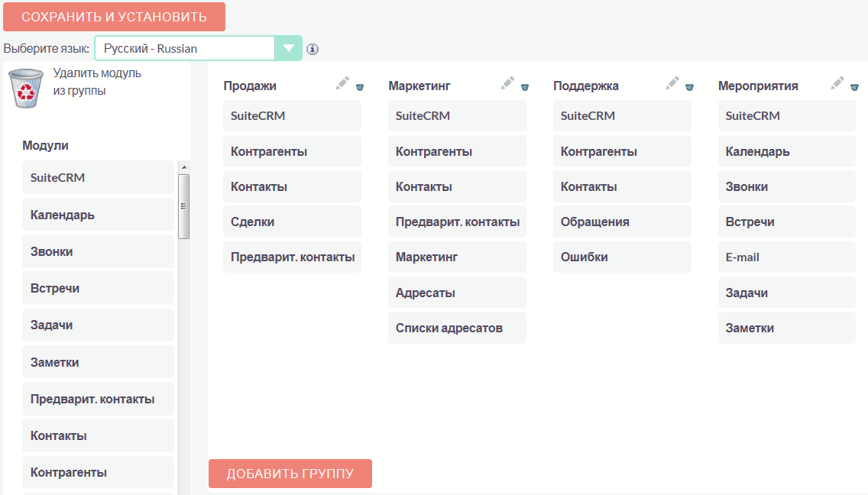Click the E-mail module under Мероприятия
868x495 pixels.
tap(787, 257)
